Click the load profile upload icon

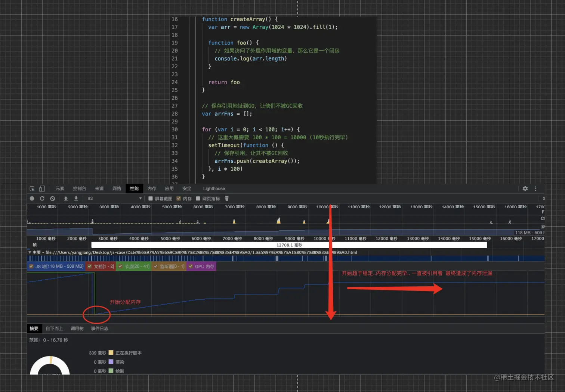66,199
